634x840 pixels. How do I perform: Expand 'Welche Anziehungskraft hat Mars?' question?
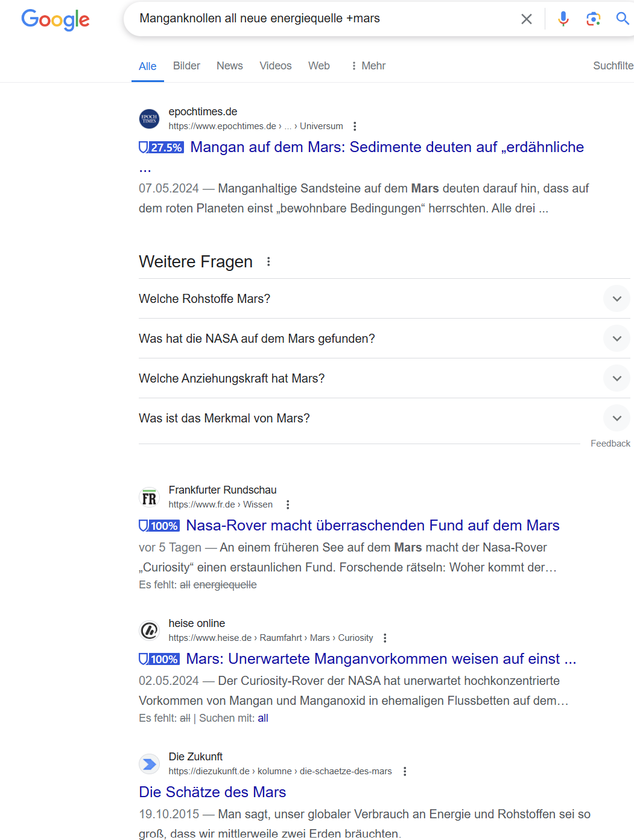pos(384,378)
